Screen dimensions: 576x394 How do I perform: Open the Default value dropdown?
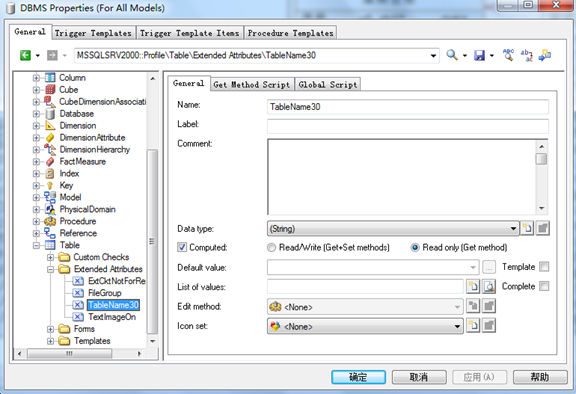(473, 267)
